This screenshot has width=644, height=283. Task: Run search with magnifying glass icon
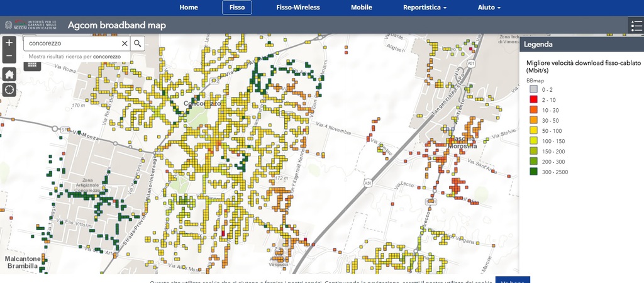click(138, 43)
